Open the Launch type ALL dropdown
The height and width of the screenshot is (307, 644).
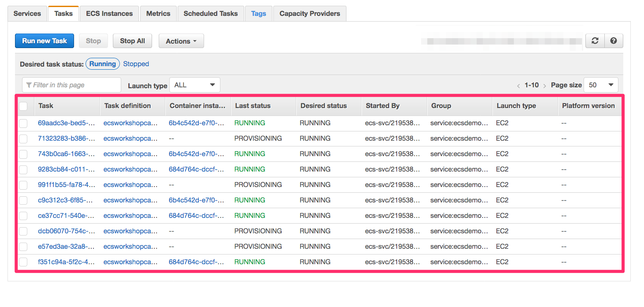(194, 85)
